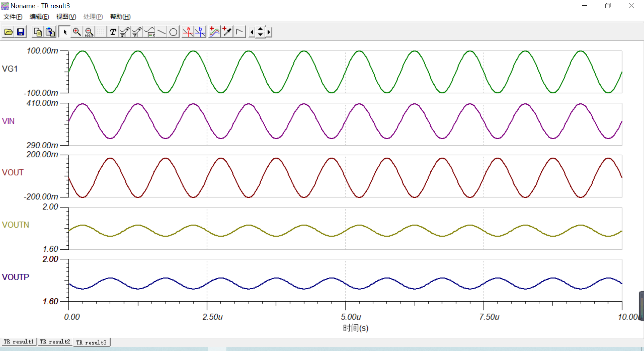Click the -200.00m VOUT axis value
The height and width of the screenshot is (351, 644).
tap(41, 197)
